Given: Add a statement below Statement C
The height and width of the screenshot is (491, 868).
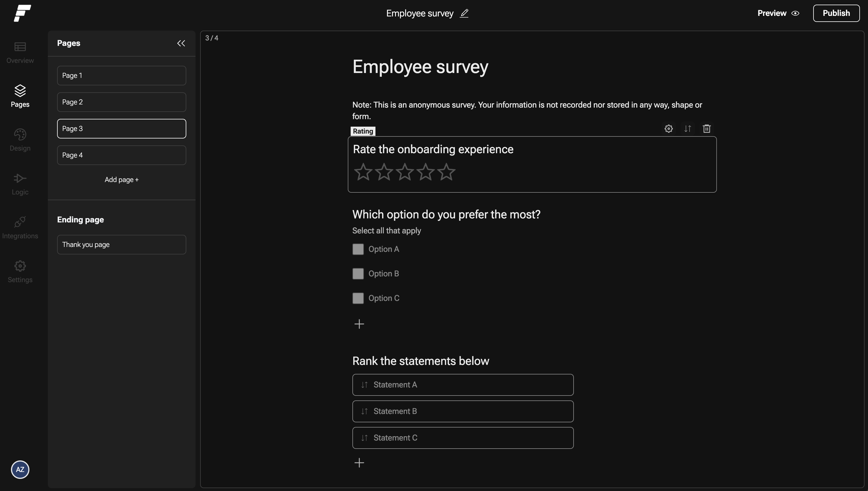Looking at the screenshot, I should (x=359, y=463).
